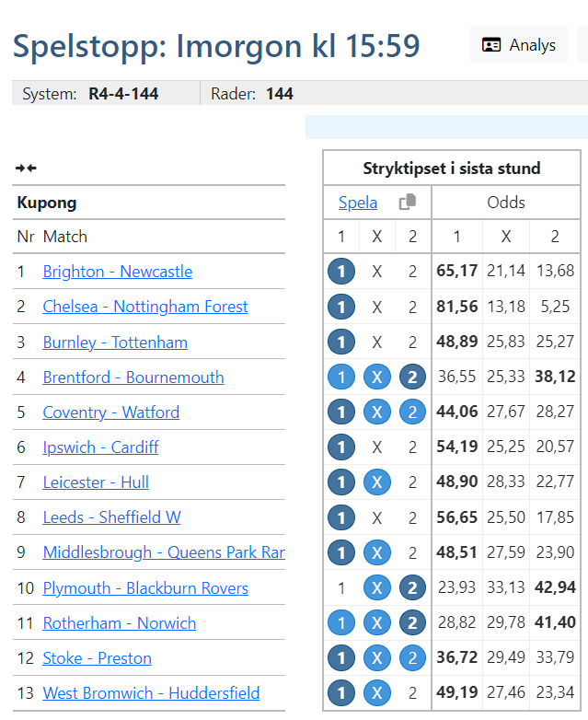The height and width of the screenshot is (720, 588).
Task: Open the Leeds - Sheffield W match link
Action: coord(111,517)
